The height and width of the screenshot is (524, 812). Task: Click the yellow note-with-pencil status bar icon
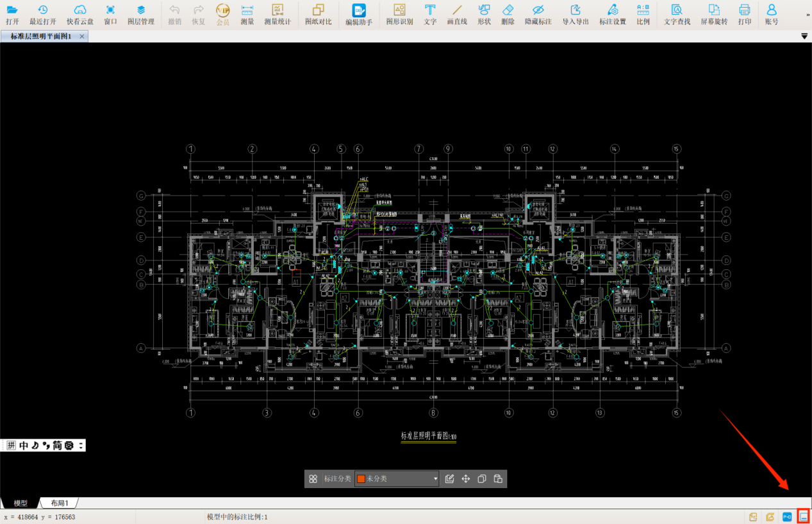click(x=770, y=516)
